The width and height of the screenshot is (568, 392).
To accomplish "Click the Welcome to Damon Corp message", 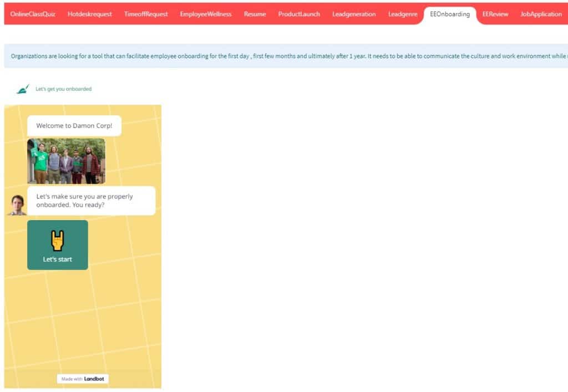I will tap(74, 126).
